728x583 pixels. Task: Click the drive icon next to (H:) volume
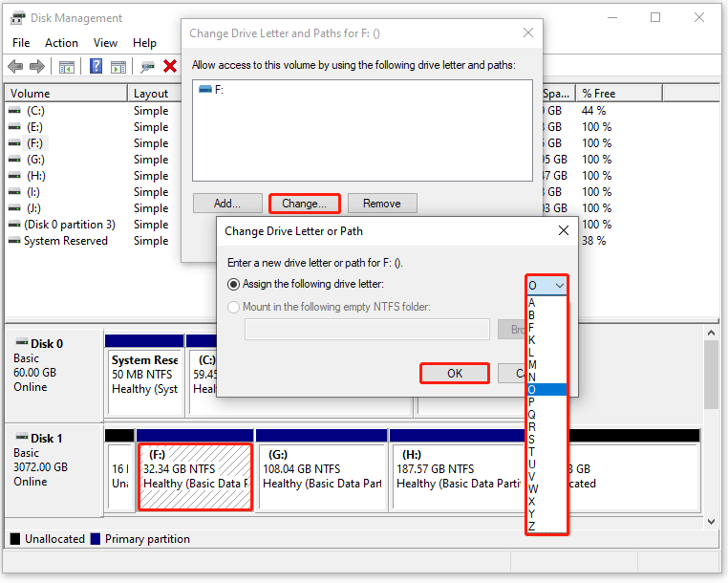pyautogui.click(x=15, y=176)
